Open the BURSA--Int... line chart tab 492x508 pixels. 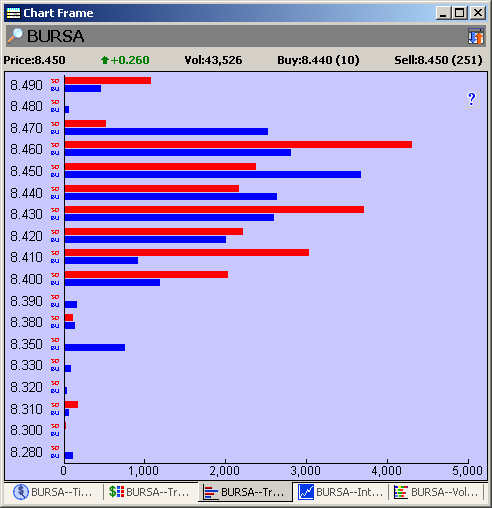(341, 492)
